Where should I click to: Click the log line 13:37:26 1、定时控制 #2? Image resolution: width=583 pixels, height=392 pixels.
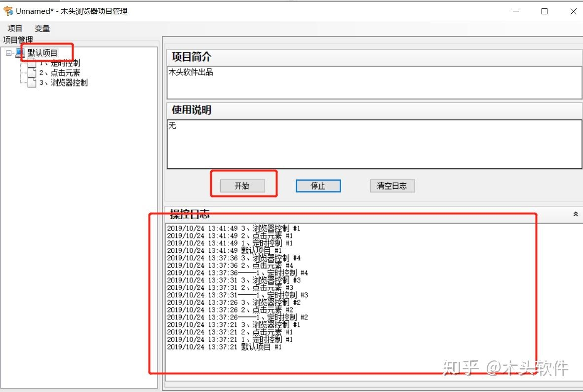pos(237,317)
